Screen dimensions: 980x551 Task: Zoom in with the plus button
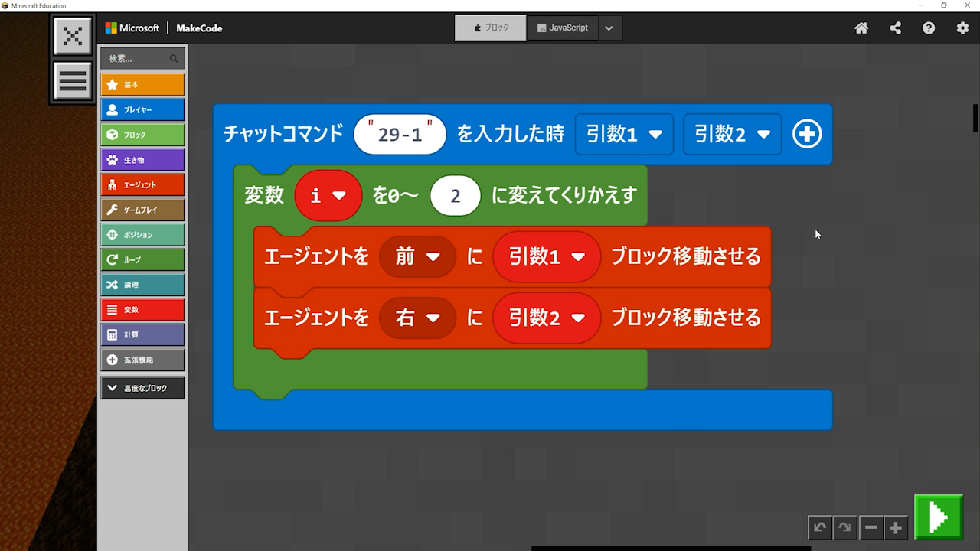point(895,527)
